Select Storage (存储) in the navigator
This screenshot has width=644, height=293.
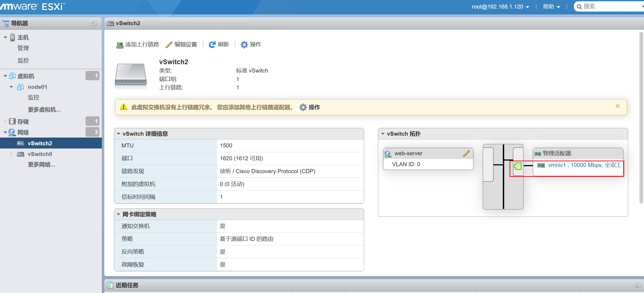click(23, 122)
